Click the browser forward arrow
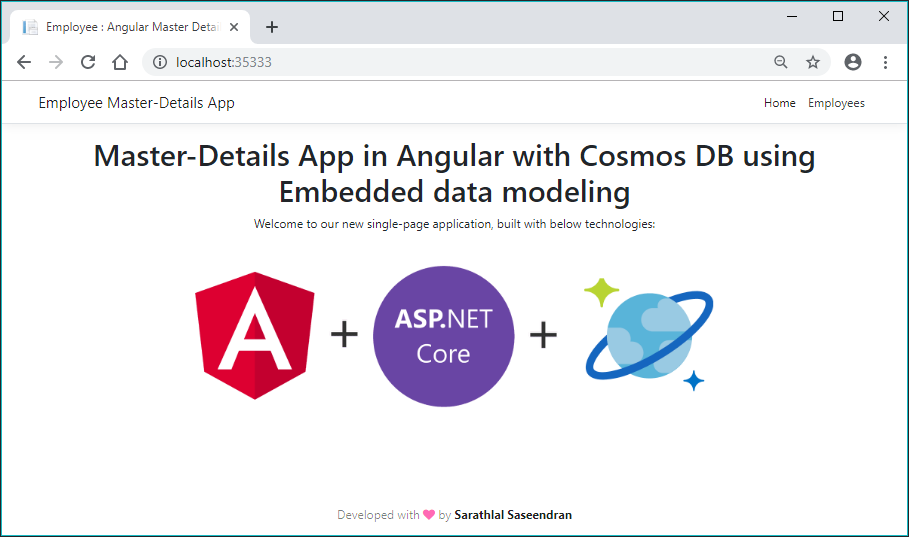This screenshot has width=909, height=537. 56,62
